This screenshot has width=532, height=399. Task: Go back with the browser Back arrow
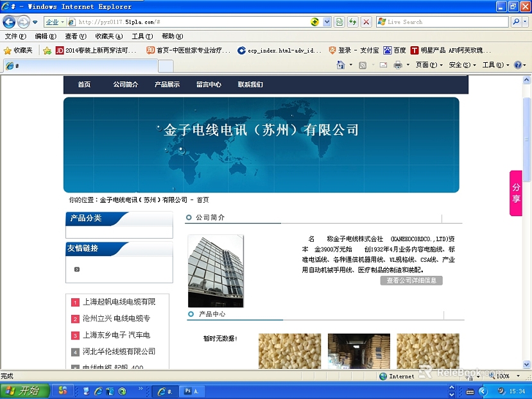point(9,22)
